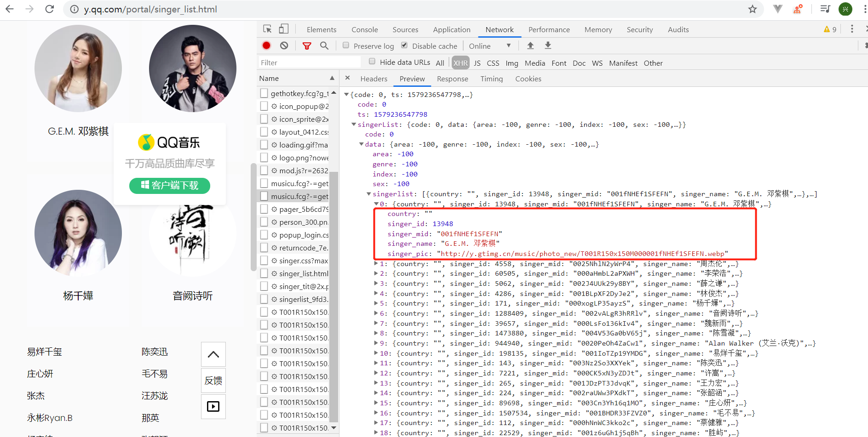868x437 pixels.
Task: Show the 9 warnings indicator
Action: click(x=830, y=29)
